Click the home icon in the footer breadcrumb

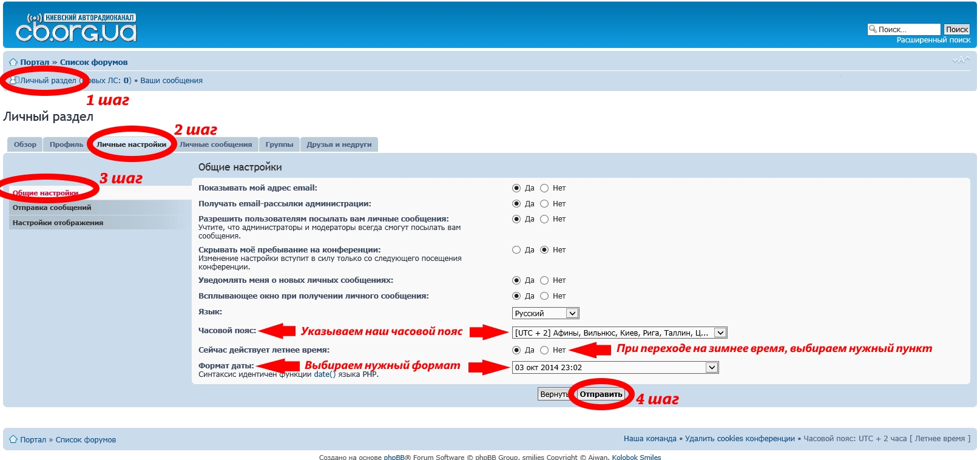[13, 439]
